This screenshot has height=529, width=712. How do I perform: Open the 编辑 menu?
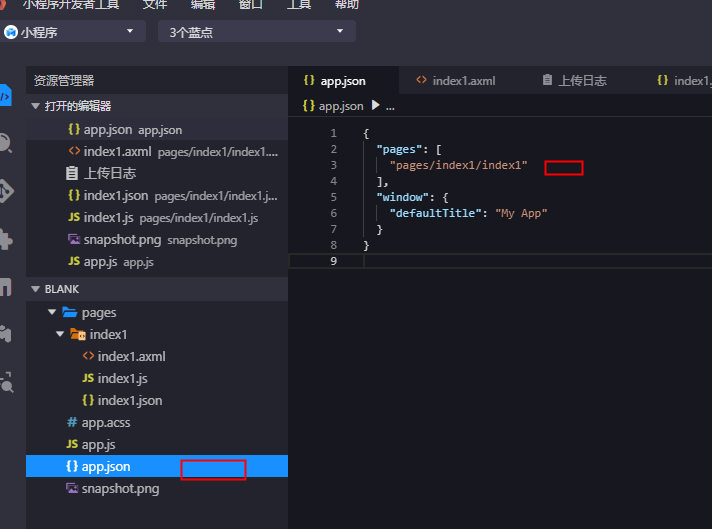(x=203, y=5)
